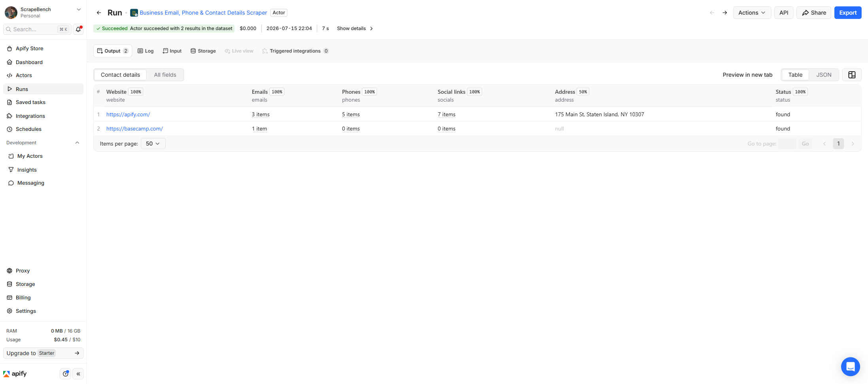
Task: Open Billing in sidebar
Action: point(43,297)
